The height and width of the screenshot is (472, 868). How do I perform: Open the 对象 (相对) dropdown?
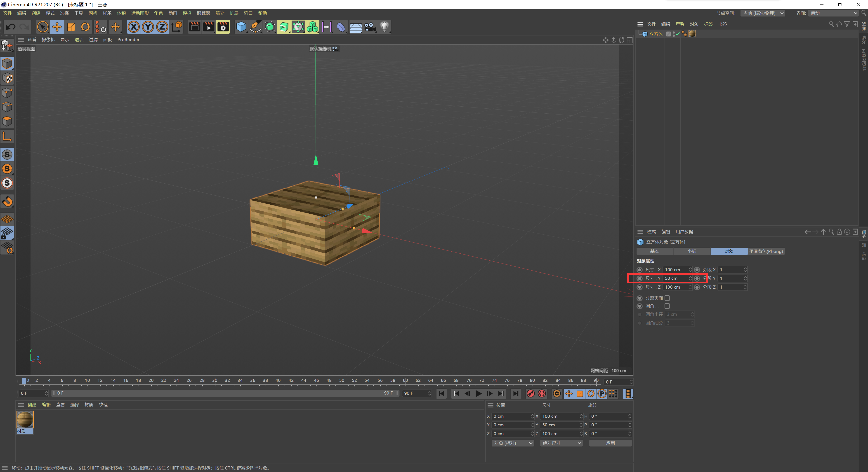[512, 443]
